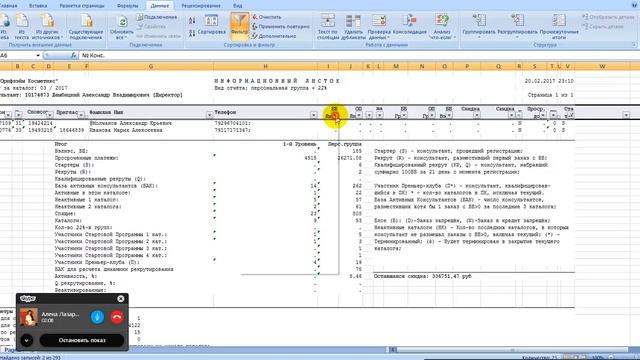Click 'Текст по столбцам' icon
The height and width of the screenshot is (360, 640).
click(x=328, y=27)
